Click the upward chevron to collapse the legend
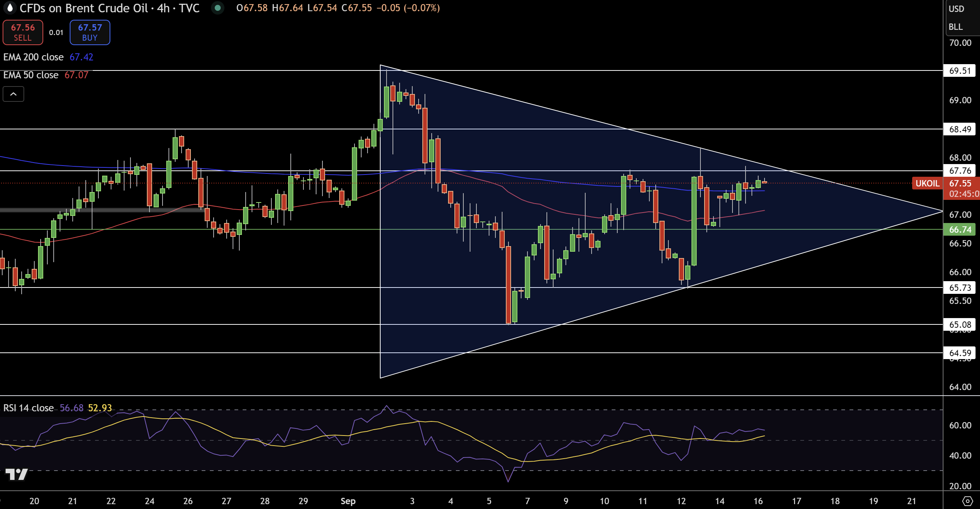Viewport: 980px width, 509px height. click(x=13, y=94)
